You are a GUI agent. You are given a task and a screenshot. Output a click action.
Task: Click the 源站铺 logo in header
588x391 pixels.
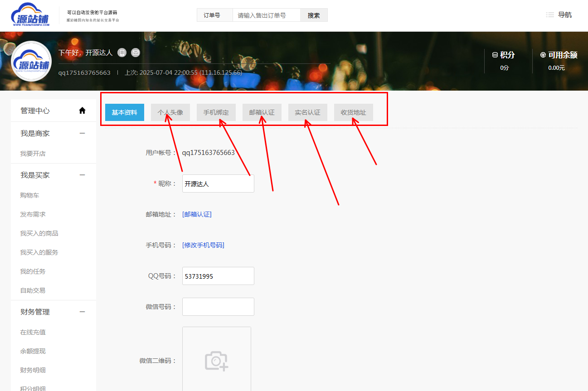(30, 14)
